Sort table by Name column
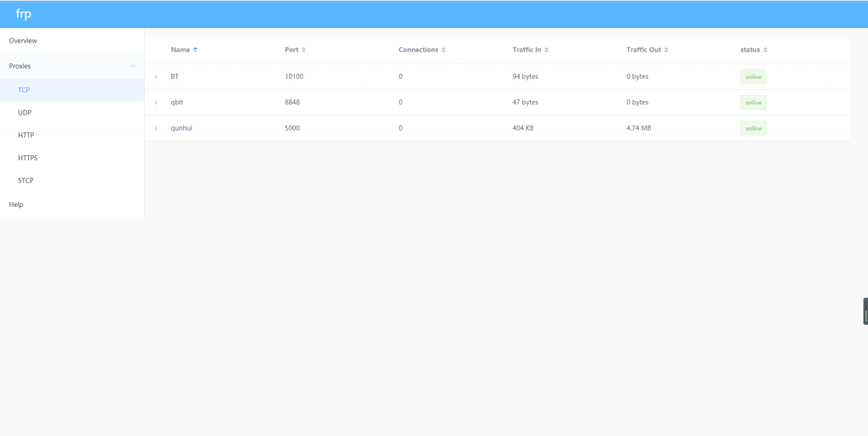 (x=196, y=50)
